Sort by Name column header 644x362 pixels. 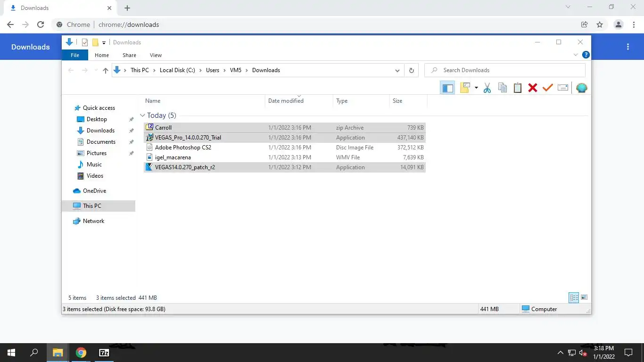153,101
